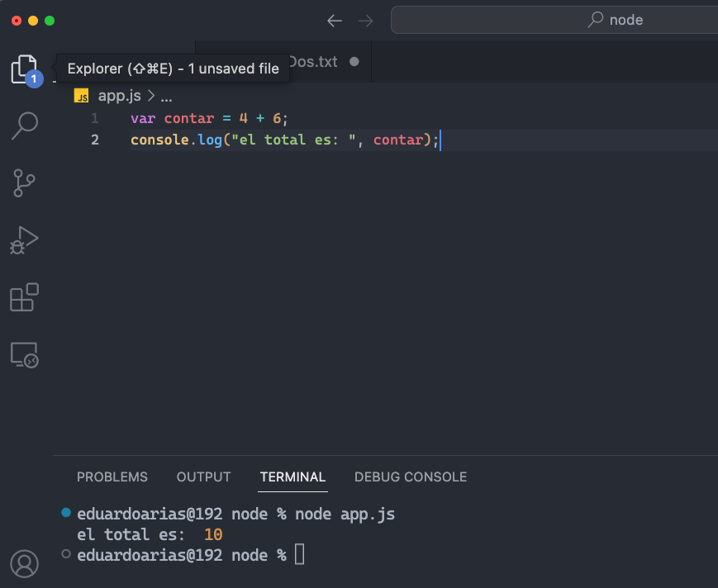The height and width of the screenshot is (588, 718).
Task: Click the 'node app.js' terminal command
Action: click(345, 514)
